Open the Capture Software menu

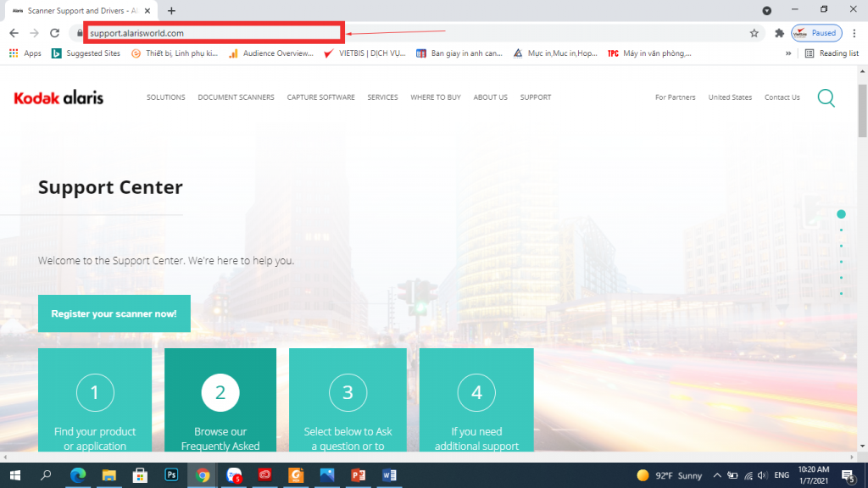[320, 97]
